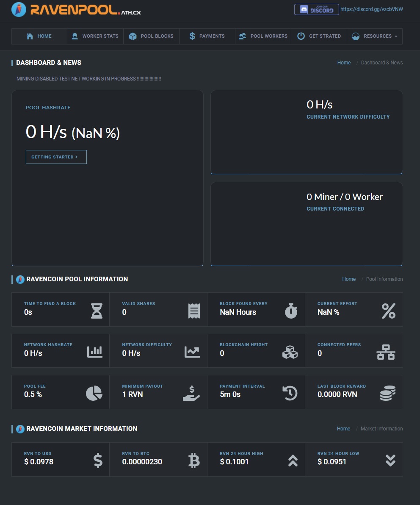Expand the Resources dropdown menu

[x=375, y=36]
